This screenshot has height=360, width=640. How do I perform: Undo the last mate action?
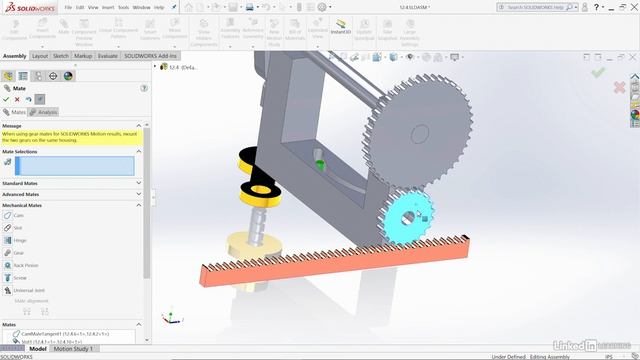(28, 100)
